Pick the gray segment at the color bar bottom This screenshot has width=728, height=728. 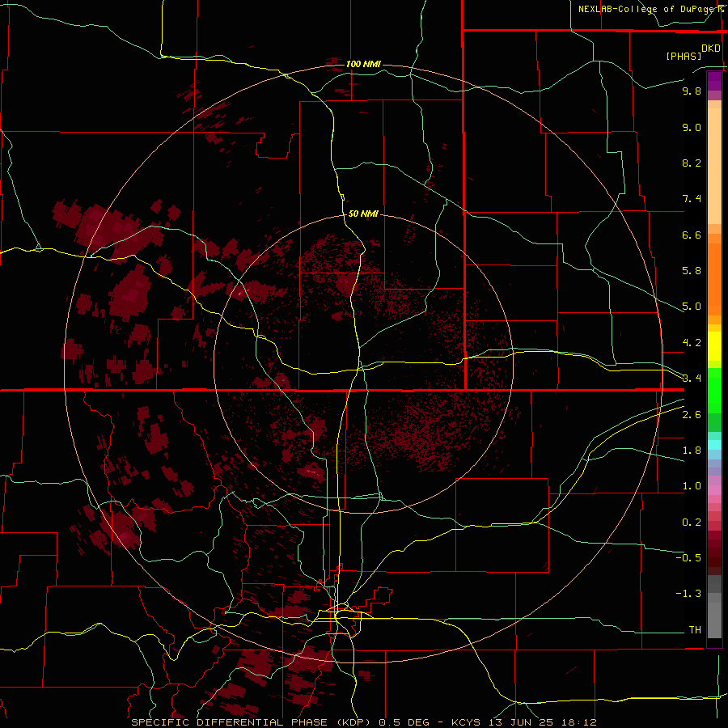click(x=714, y=620)
